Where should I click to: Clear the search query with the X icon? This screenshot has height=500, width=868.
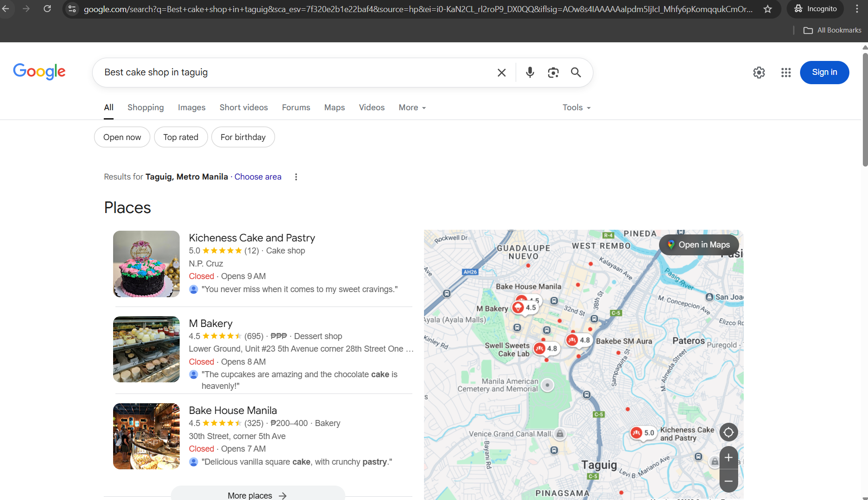click(x=501, y=73)
